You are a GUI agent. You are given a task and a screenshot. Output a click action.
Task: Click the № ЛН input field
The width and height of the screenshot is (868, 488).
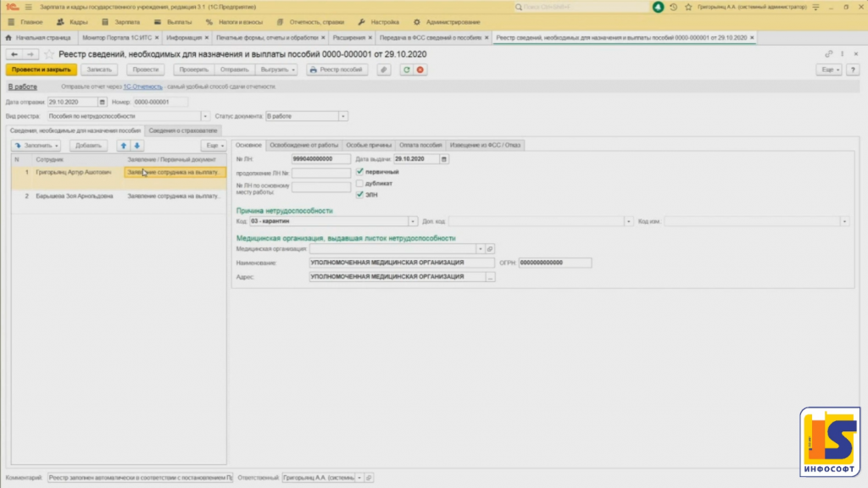coord(320,158)
